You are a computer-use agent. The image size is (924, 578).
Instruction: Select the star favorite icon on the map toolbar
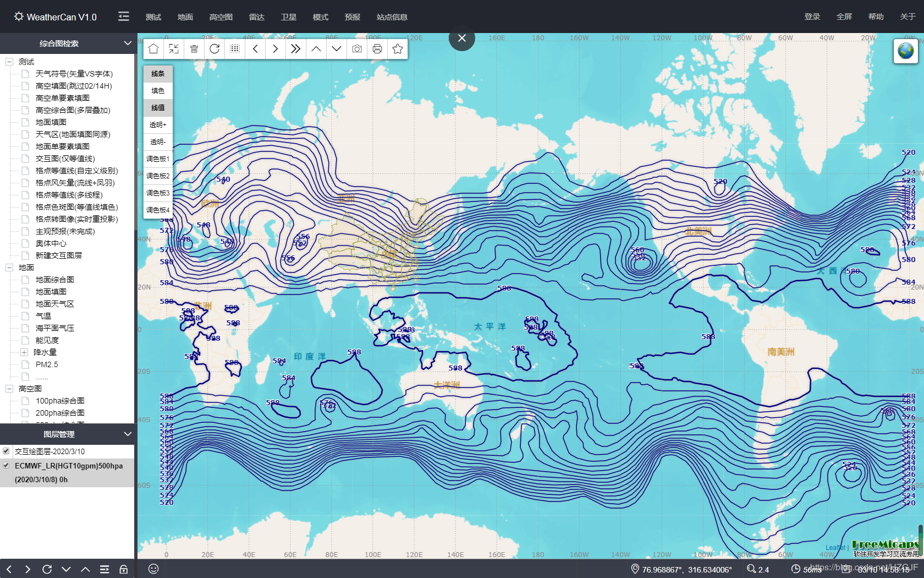398,49
